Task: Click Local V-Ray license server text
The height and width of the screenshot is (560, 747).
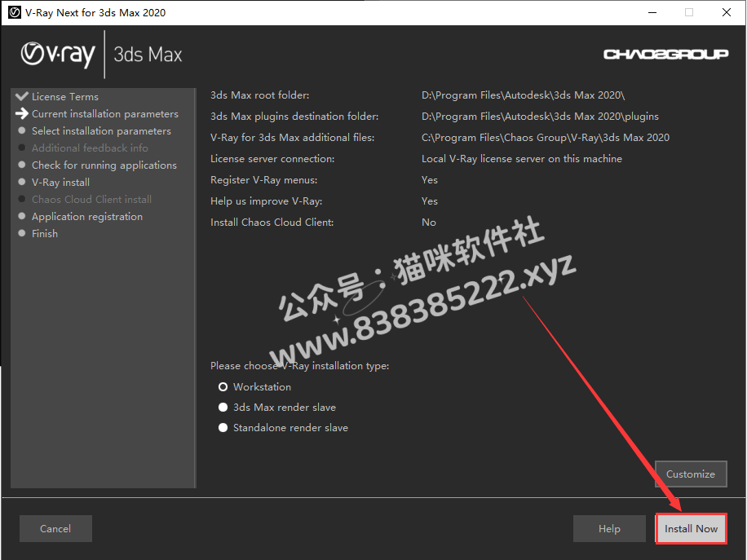Action: [522, 159]
